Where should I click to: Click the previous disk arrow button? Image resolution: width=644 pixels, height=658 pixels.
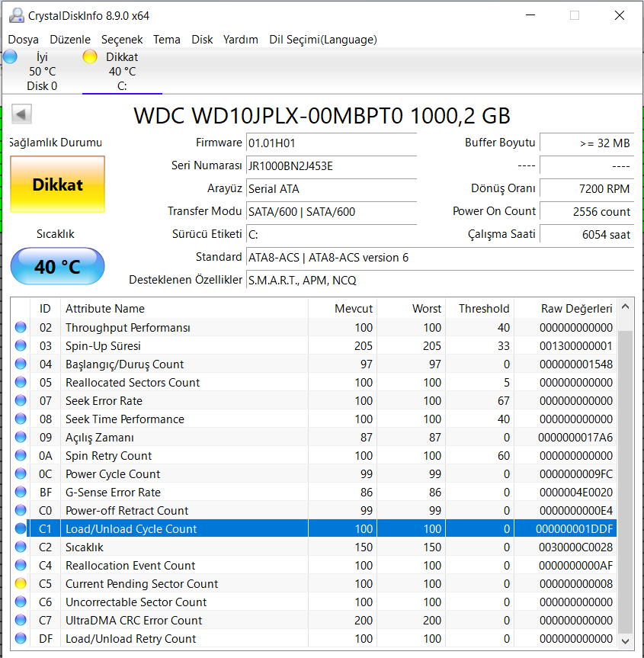tap(21, 114)
